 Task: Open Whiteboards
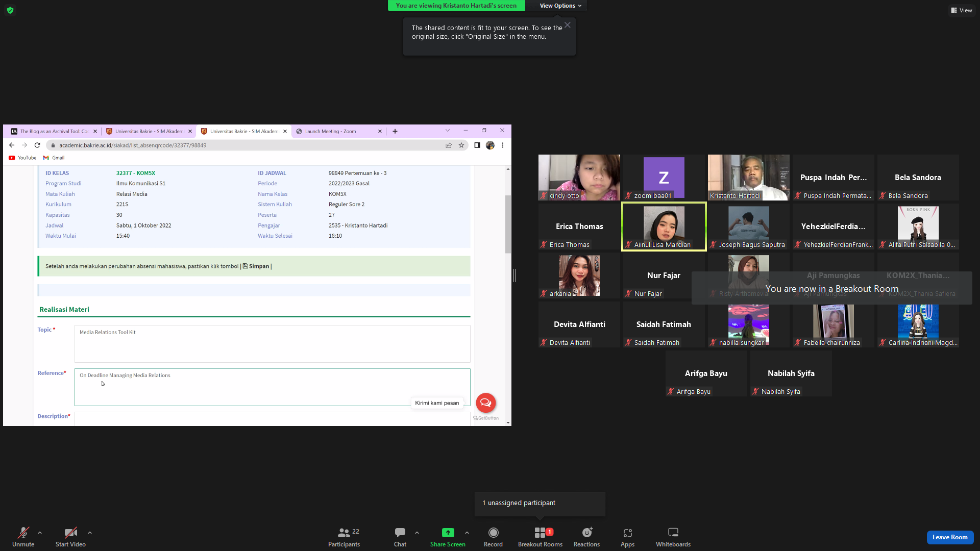tap(673, 537)
